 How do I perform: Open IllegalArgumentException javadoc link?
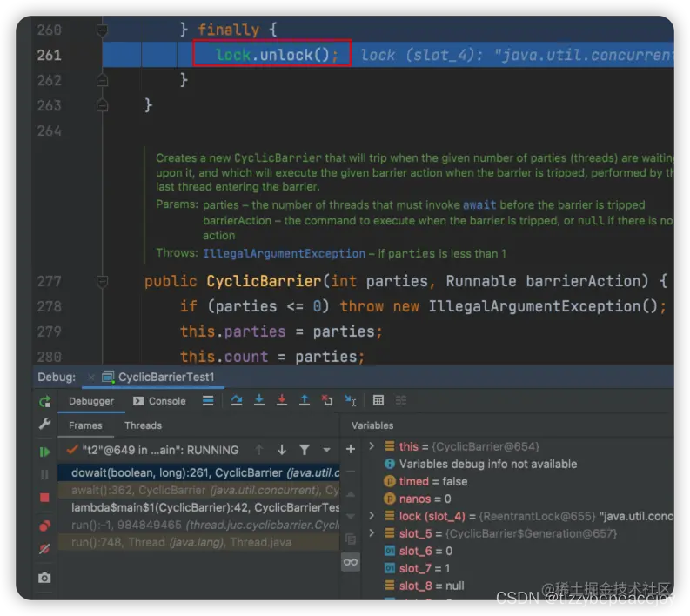[284, 254]
